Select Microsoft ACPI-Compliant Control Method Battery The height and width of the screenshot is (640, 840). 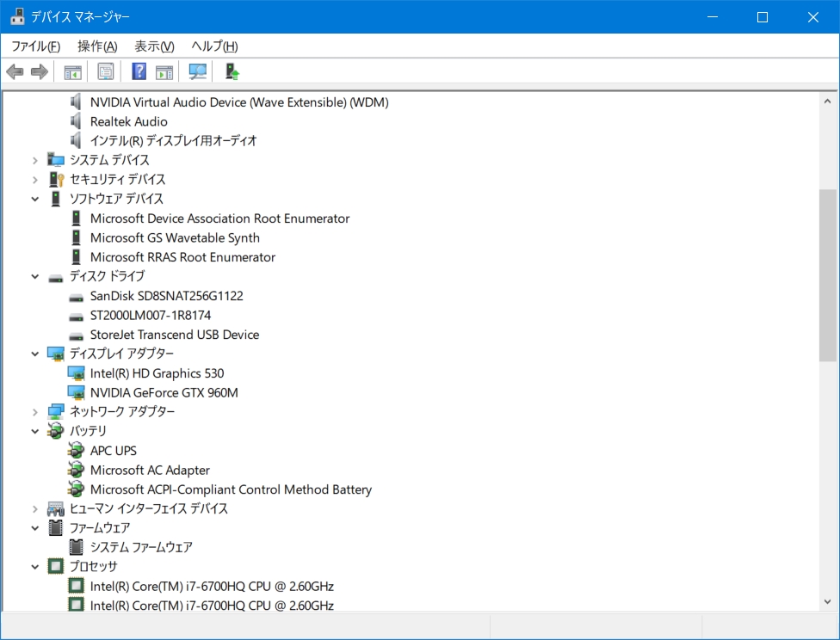tap(231, 489)
